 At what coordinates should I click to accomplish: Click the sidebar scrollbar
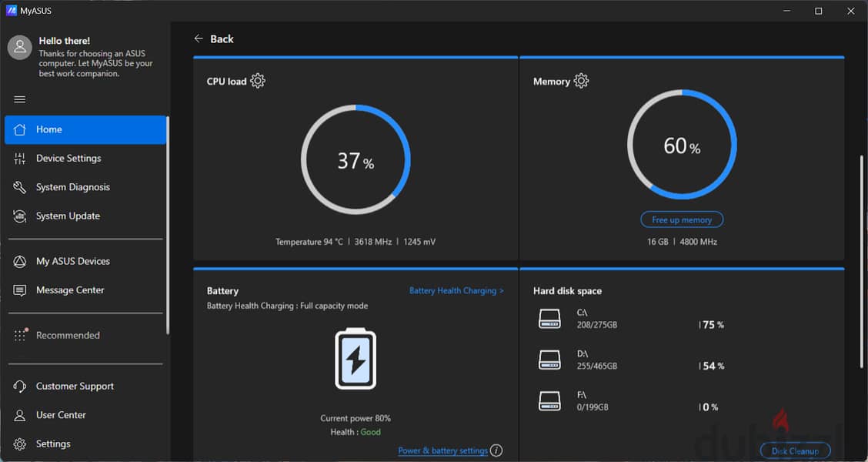coord(168,225)
